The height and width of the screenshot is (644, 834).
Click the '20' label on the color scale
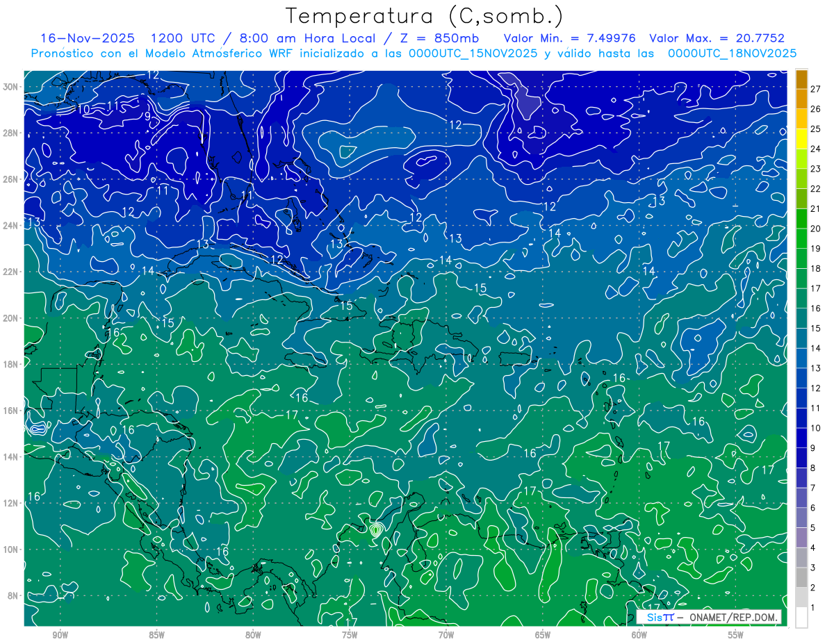[815, 228]
